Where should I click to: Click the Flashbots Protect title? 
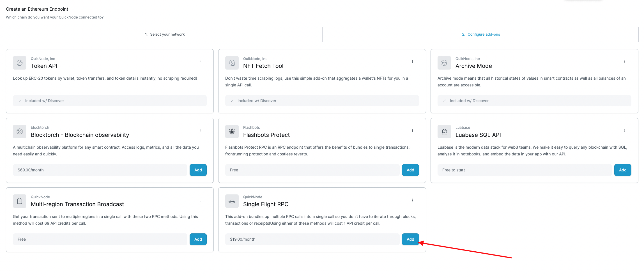(x=266, y=135)
